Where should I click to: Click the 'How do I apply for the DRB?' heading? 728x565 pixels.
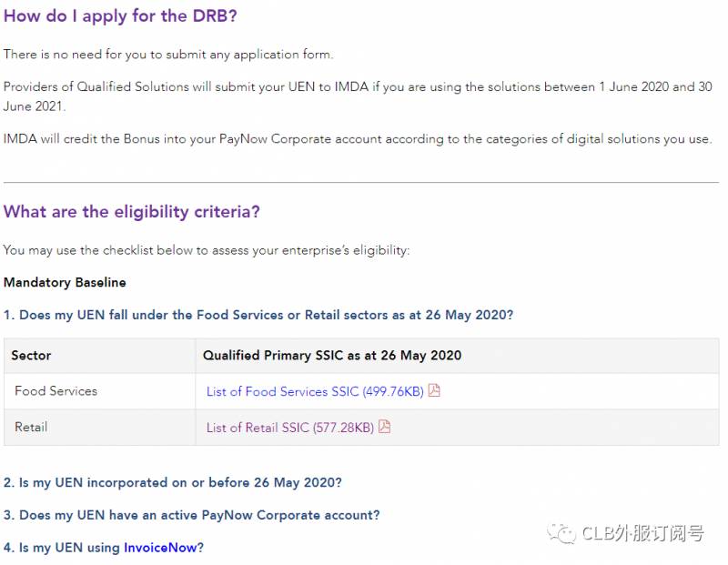(x=121, y=16)
